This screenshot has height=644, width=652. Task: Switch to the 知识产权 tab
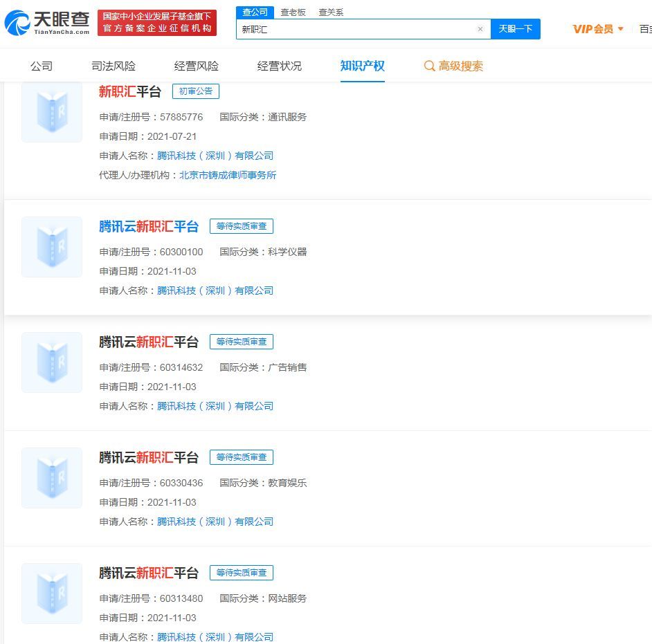[362, 66]
